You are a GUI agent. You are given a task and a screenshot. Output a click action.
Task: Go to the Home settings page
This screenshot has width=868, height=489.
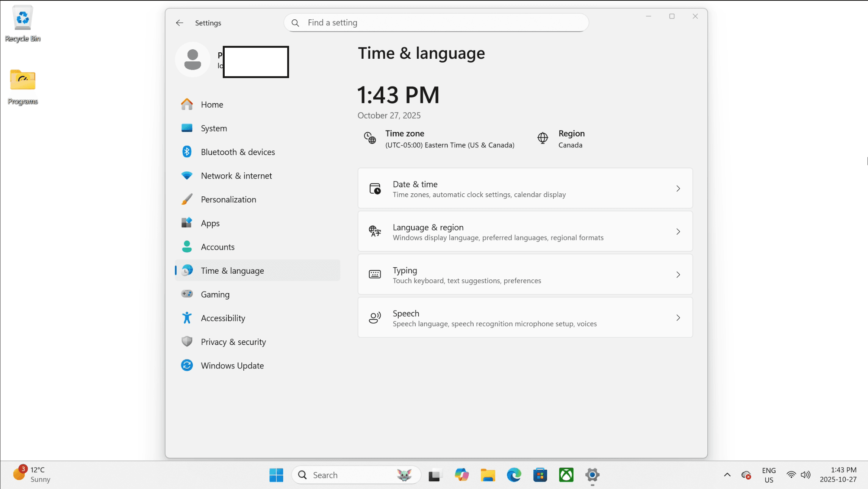click(x=212, y=105)
